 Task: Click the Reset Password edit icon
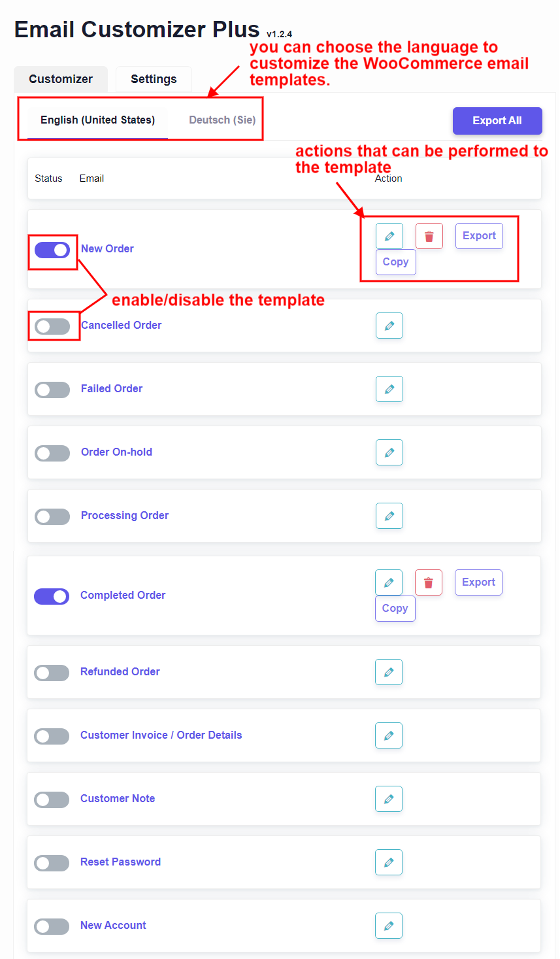388,862
